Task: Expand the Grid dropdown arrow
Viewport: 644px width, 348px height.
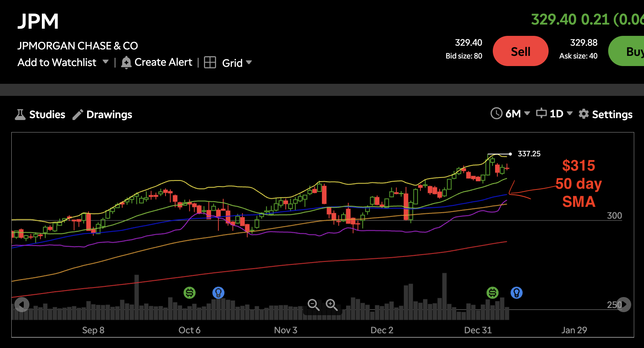Action: (x=249, y=62)
